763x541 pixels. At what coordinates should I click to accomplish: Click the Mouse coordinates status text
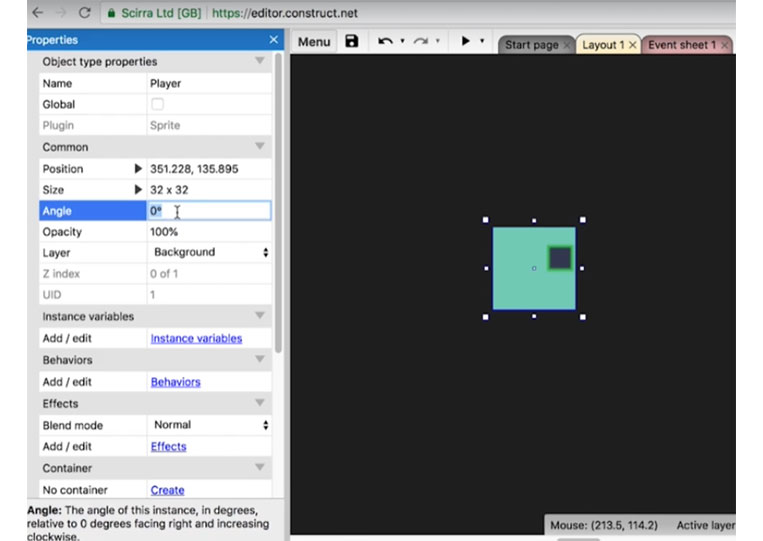603,525
